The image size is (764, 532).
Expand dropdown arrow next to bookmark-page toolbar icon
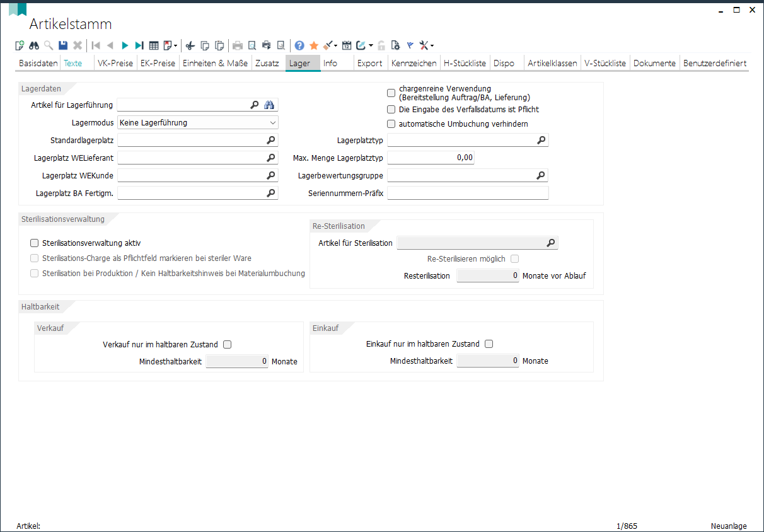176,46
